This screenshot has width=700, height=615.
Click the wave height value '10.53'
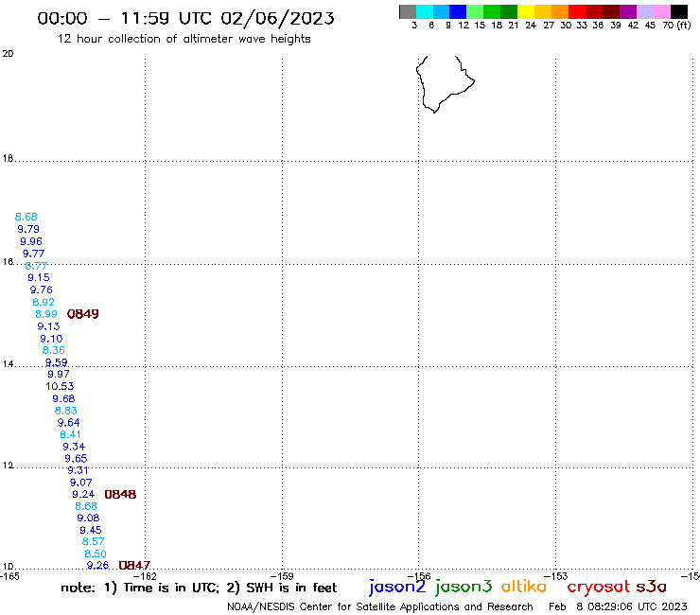point(60,386)
